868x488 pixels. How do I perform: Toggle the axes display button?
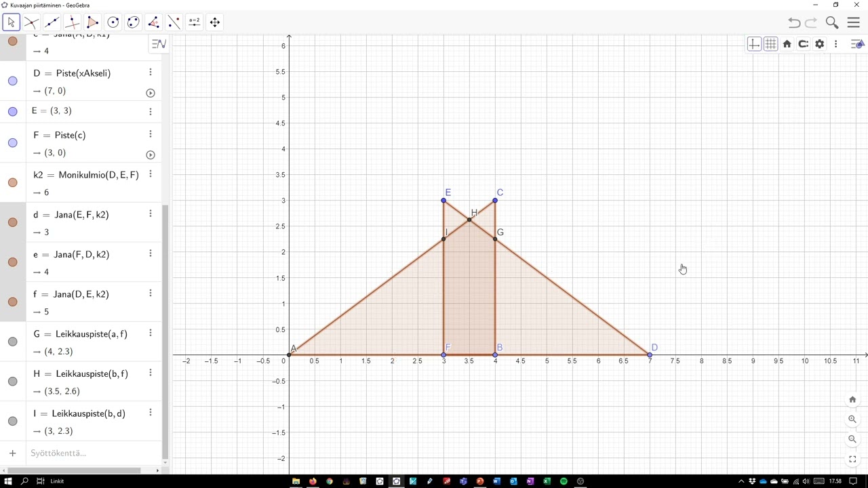[x=754, y=44]
